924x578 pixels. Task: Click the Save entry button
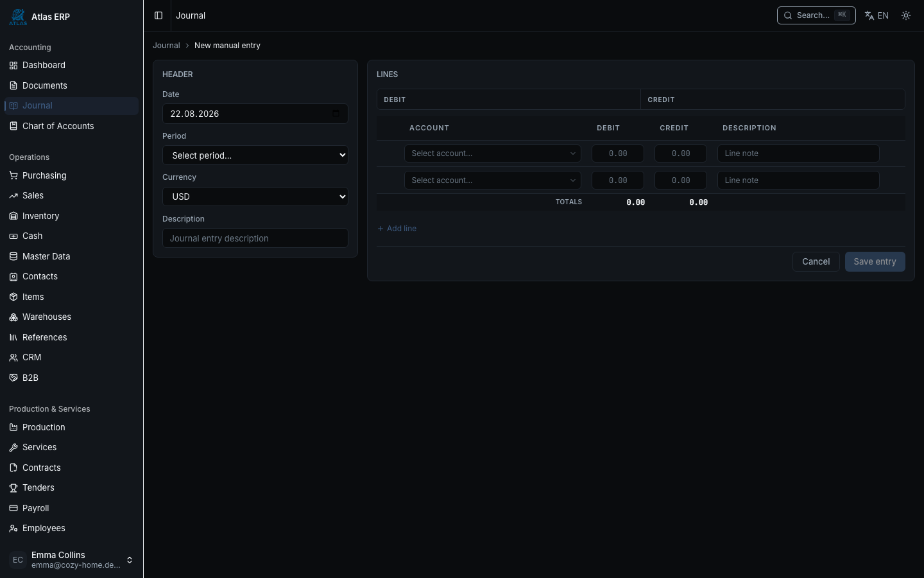(x=875, y=261)
